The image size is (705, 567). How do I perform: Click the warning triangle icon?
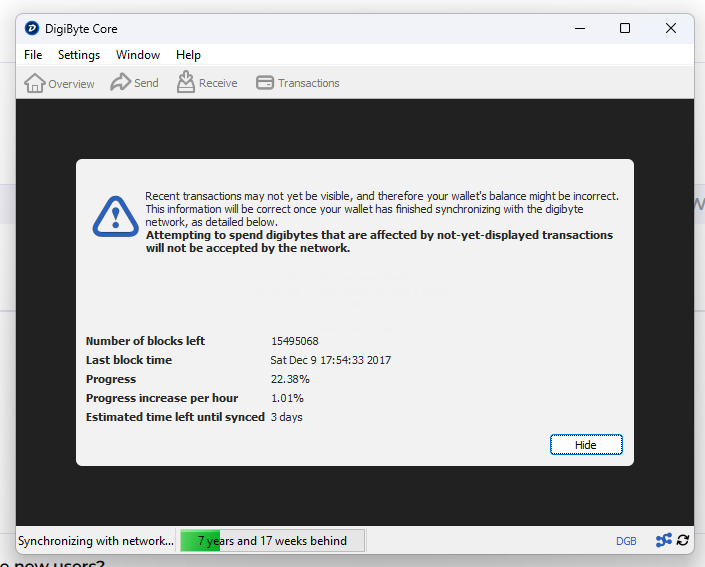(116, 217)
